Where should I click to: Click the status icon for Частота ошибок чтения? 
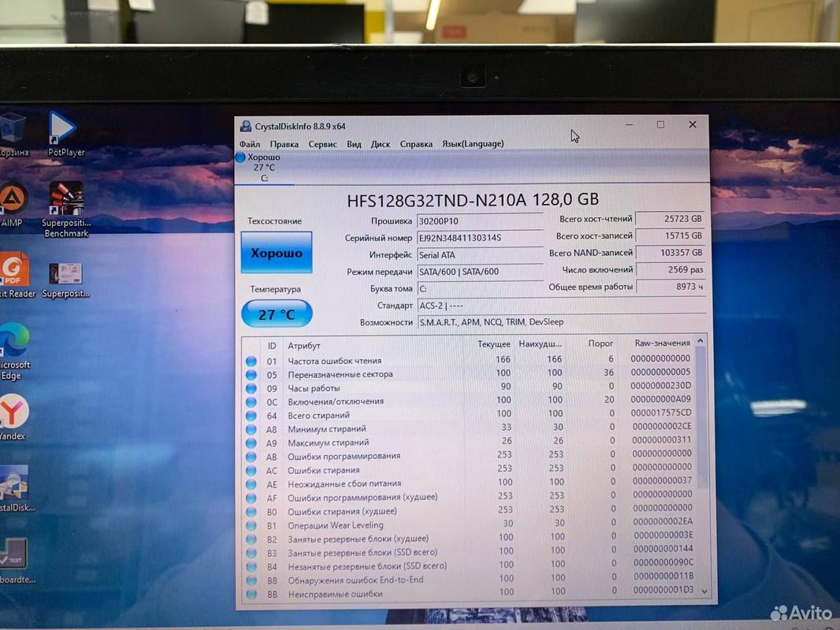[x=251, y=361]
